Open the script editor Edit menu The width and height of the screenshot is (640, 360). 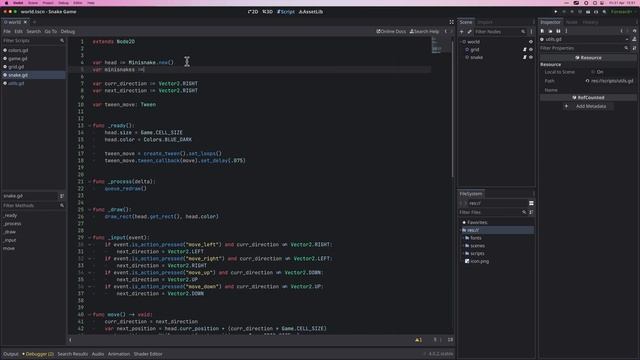pyautogui.click(x=18, y=31)
